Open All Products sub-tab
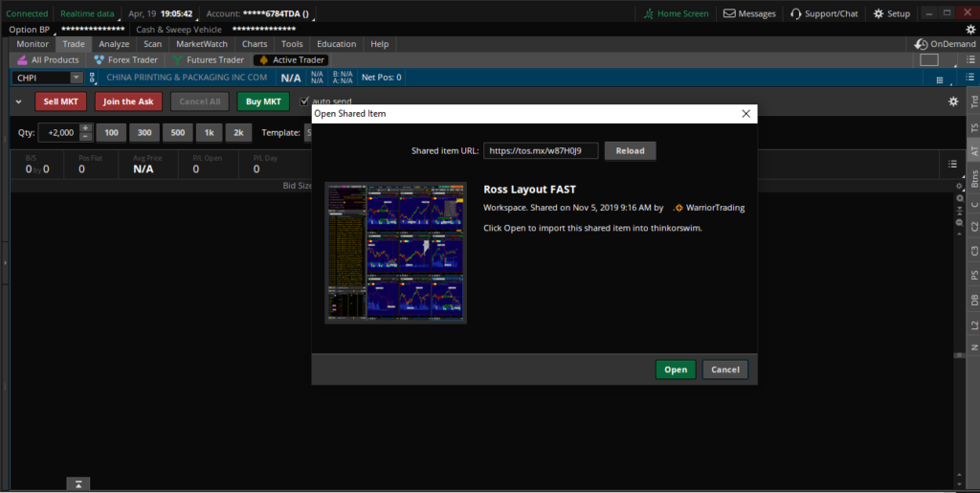 pyautogui.click(x=48, y=60)
